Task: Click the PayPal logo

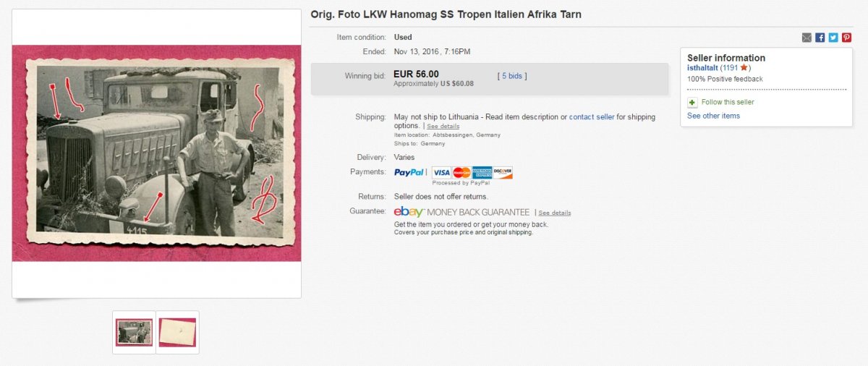Action: point(409,172)
